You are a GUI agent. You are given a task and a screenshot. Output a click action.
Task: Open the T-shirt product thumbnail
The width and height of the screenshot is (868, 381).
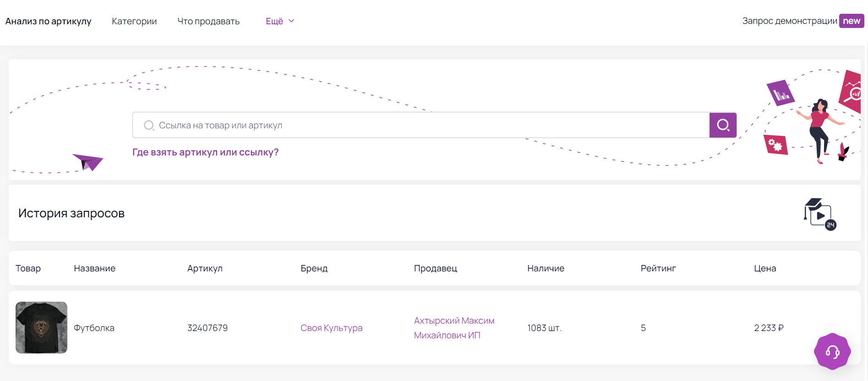[x=41, y=327]
